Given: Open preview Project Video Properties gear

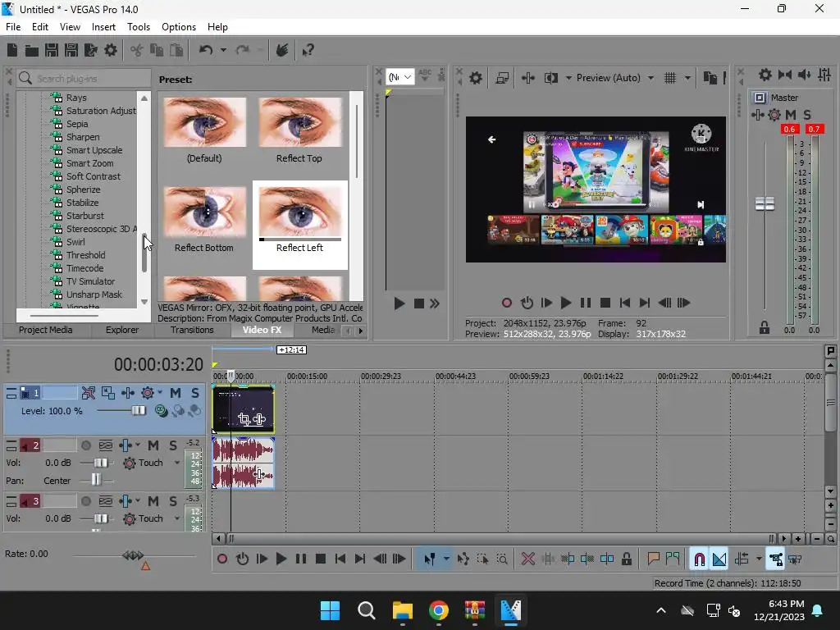Looking at the screenshot, I should click(x=476, y=78).
